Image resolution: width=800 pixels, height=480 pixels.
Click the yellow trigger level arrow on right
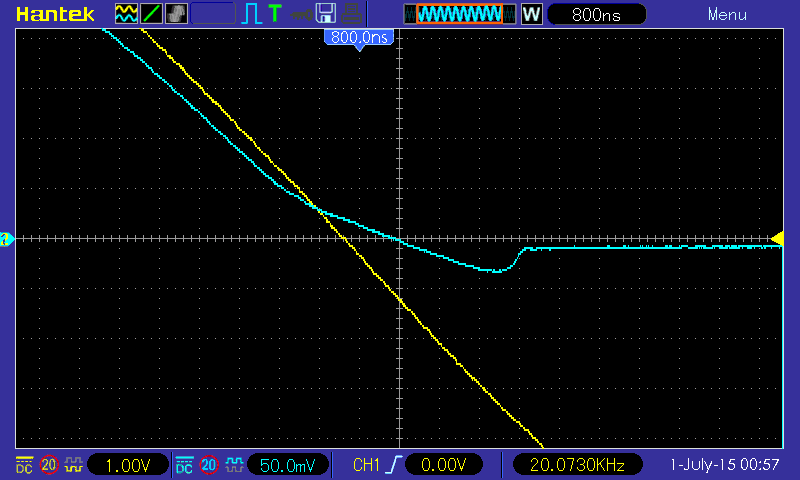click(x=778, y=238)
